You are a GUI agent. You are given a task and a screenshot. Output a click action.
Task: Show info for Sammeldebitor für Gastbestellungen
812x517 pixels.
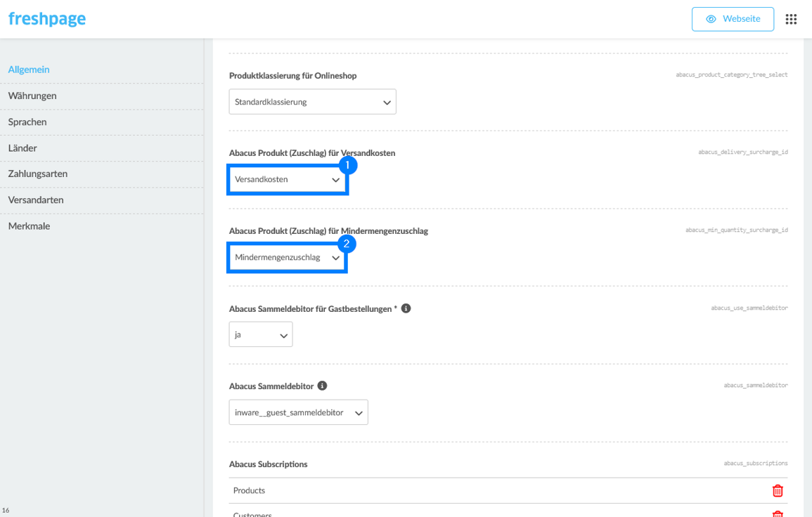(406, 308)
